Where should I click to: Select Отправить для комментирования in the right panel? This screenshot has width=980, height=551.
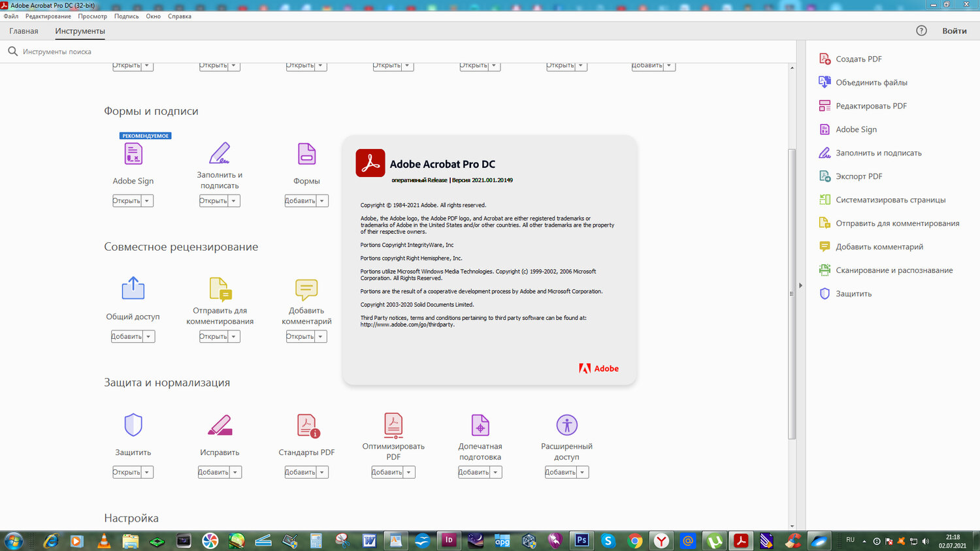889,223
